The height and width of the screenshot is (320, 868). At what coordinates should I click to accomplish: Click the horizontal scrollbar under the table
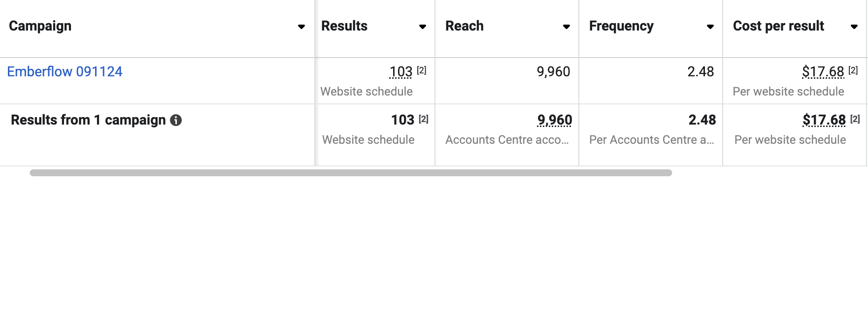pos(351,173)
